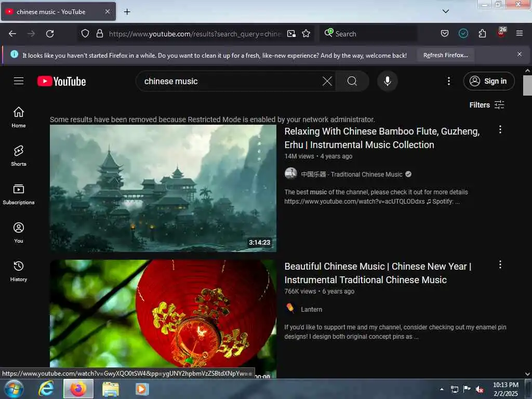Screen dimensions: 532x399
Task: Click the picture-in-picture icon in the address bar
Action: point(291,33)
